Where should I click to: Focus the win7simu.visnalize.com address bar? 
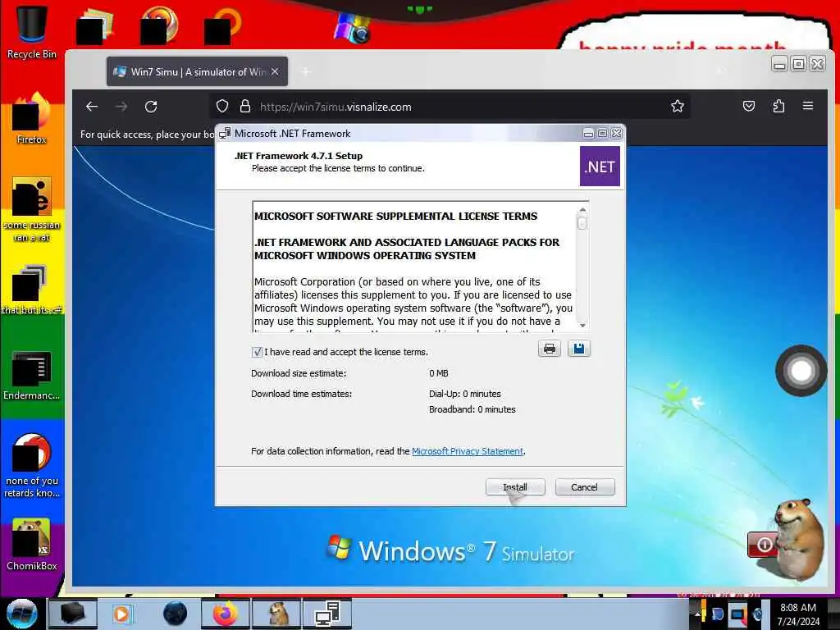pos(449,107)
